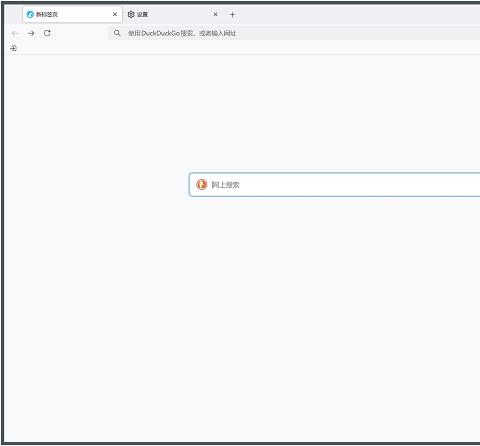
Task: Focus the page's web search box
Action: coord(334,184)
